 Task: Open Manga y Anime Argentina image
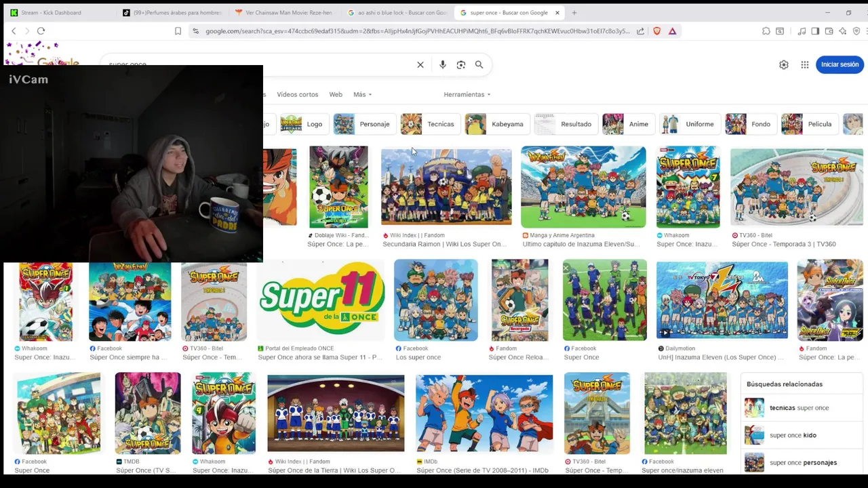[583, 186]
